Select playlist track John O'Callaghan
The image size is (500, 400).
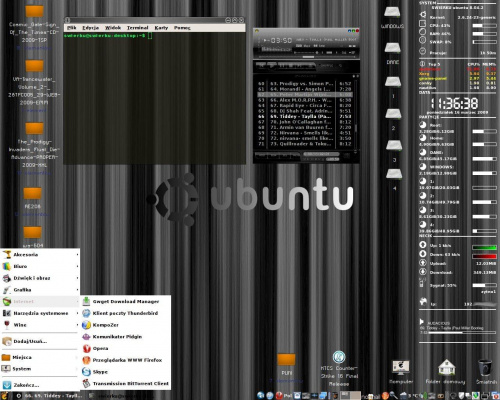tap(304, 122)
